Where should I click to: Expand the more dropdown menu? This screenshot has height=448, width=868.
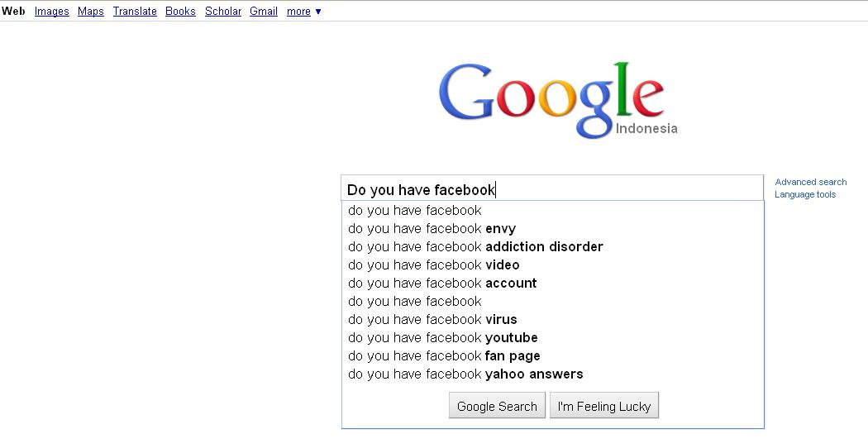pyautogui.click(x=303, y=11)
